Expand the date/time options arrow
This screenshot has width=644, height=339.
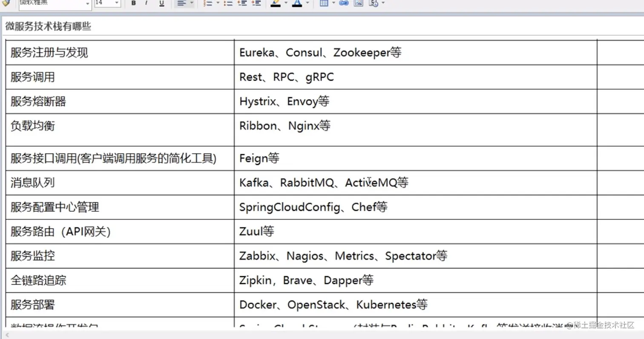coord(383,3)
